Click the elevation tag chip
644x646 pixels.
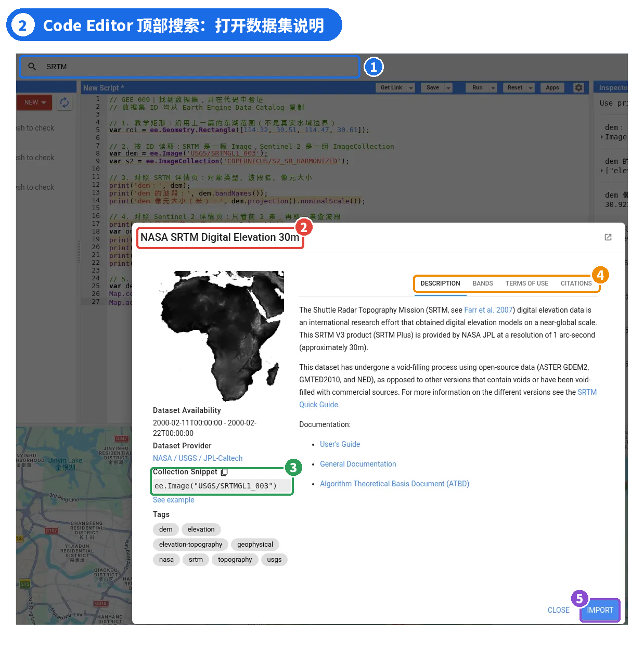point(201,529)
